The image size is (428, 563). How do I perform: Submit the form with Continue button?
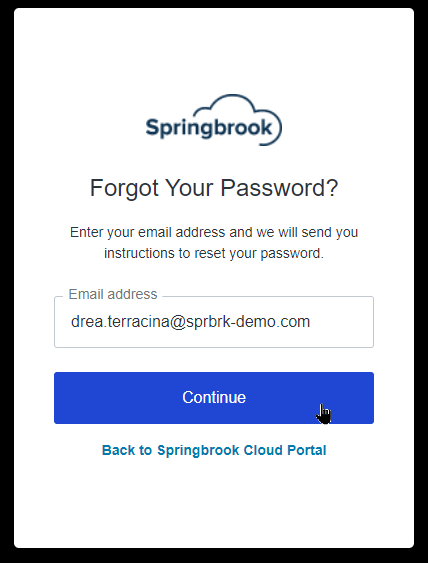[x=214, y=398]
